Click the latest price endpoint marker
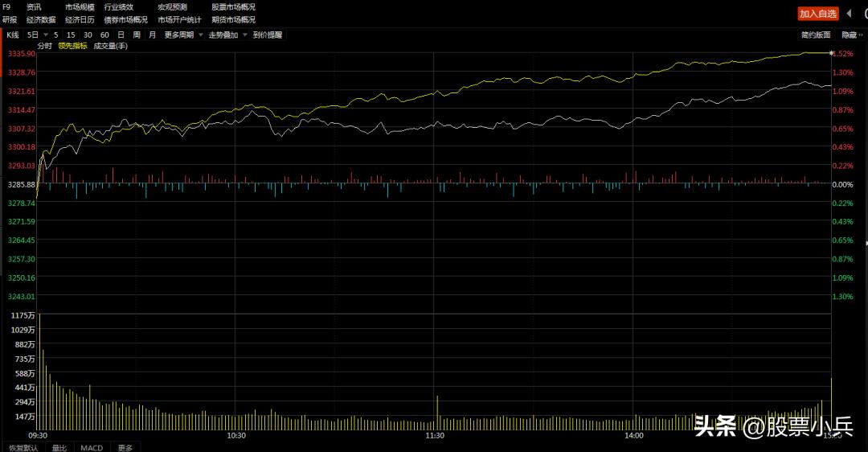Image resolution: width=868 pixels, height=452 pixels. (831, 53)
